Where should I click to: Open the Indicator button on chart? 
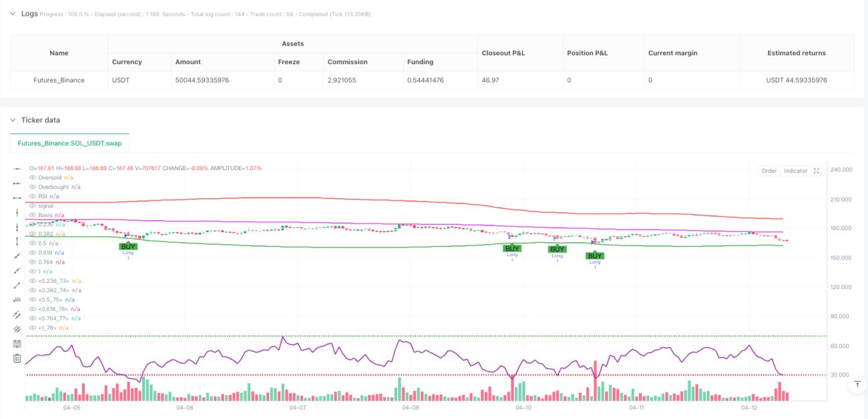(x=795, y=171)
